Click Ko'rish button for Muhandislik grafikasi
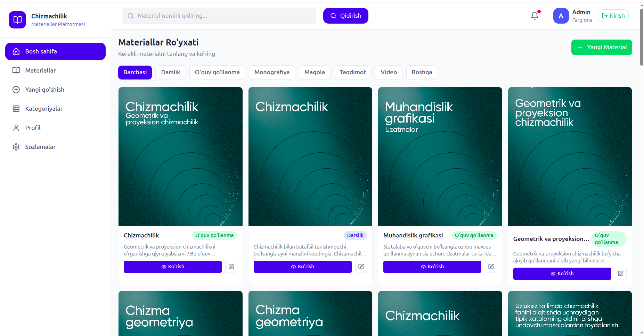Screen dimensions: 644x336 click(x=432, y=267)
